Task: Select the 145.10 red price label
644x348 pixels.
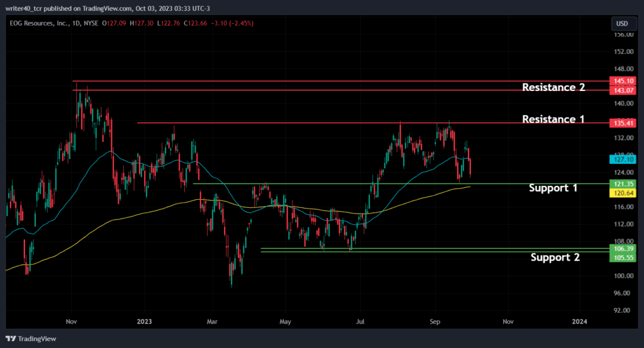Action: click(623, 81)
